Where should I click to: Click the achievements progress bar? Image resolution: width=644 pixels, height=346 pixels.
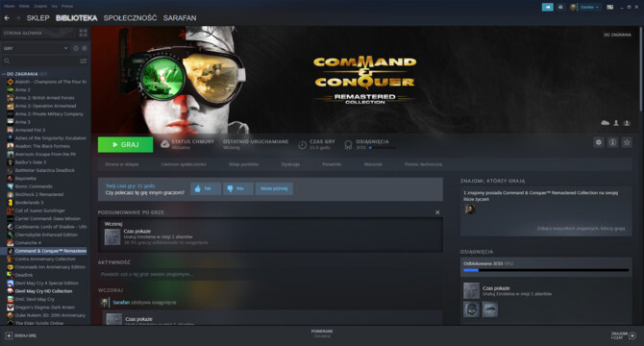click(x=546, y=270)
